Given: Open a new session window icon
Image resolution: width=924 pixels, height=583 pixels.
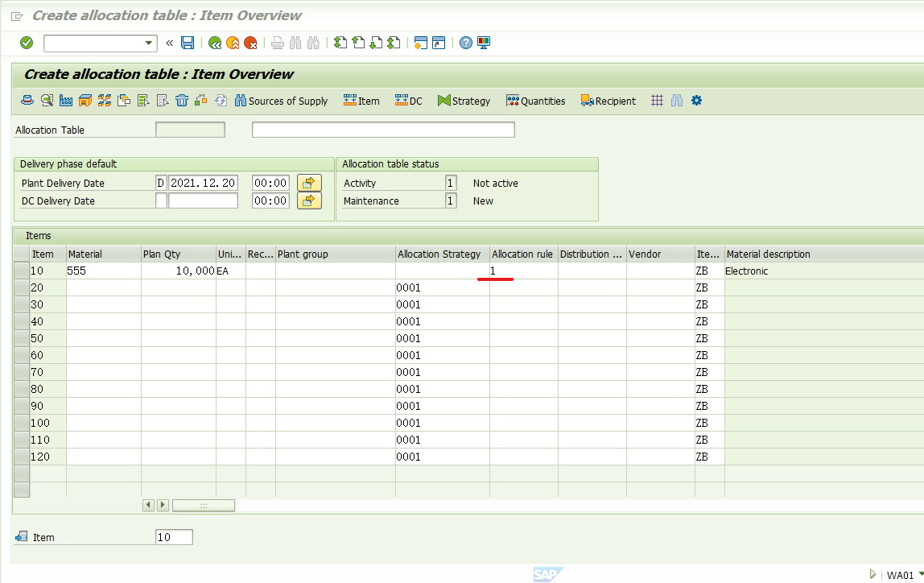Looking at the screenshot, I should (x=420, y=43).
